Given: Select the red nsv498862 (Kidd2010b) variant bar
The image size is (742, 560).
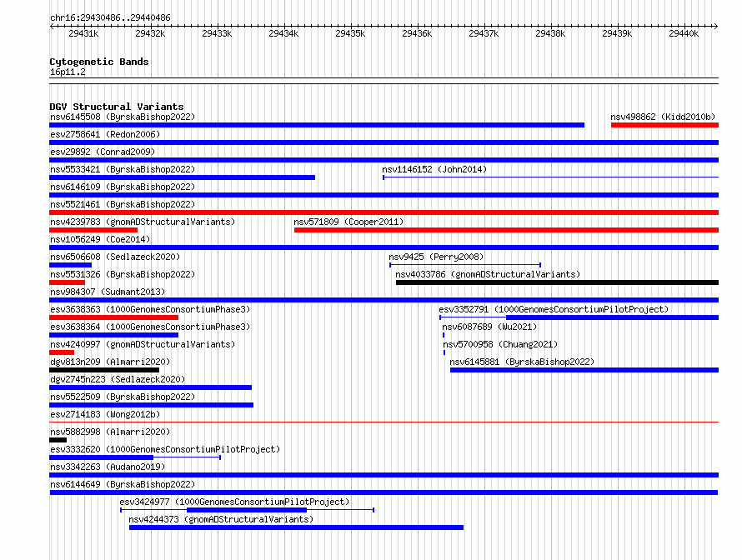Looking at the screenshot, I should 664,125.
